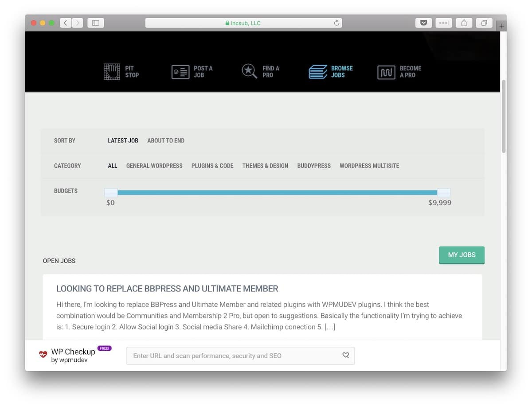Screen dimensions: 532x407
Task: Click the BUDGETS label
Action: coord(66,191)
